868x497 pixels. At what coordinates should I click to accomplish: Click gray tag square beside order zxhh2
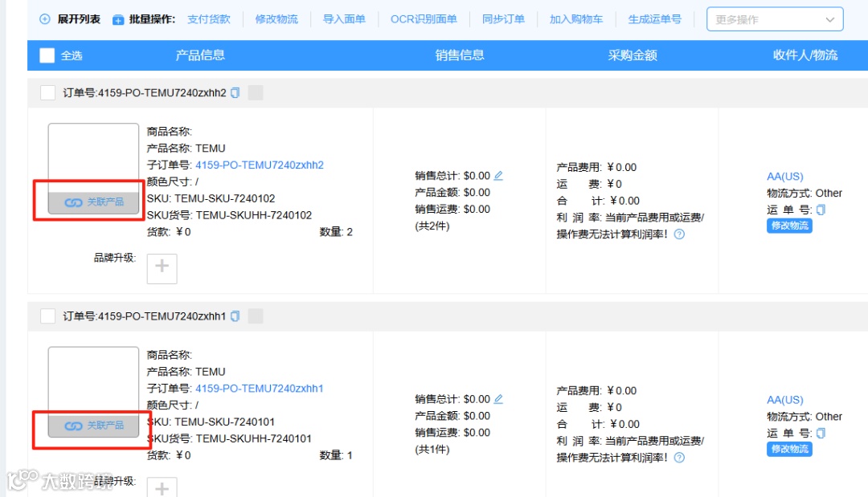click(x=256, y=93)
